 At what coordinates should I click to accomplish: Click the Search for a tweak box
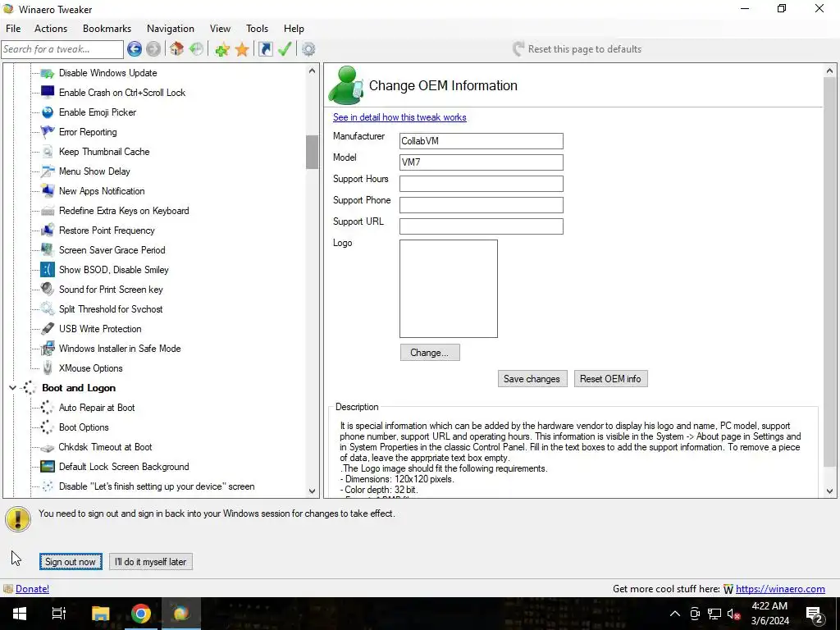click(x=62, y=49)
